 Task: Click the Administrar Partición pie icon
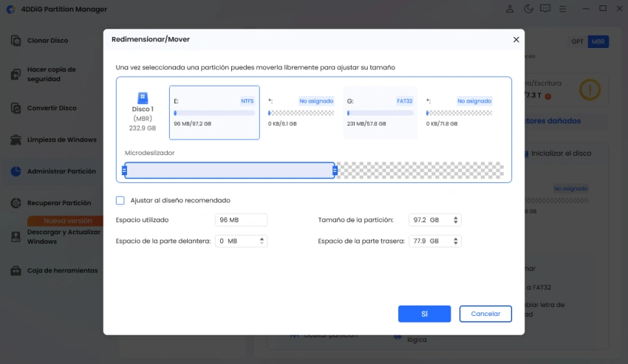click(16, 171)
